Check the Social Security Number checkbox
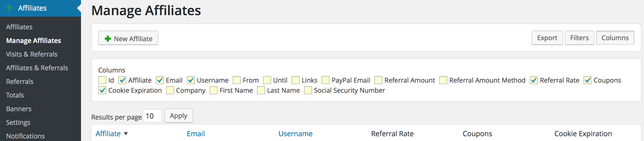The width and height of the screenshot is (644, 141). 308,90
